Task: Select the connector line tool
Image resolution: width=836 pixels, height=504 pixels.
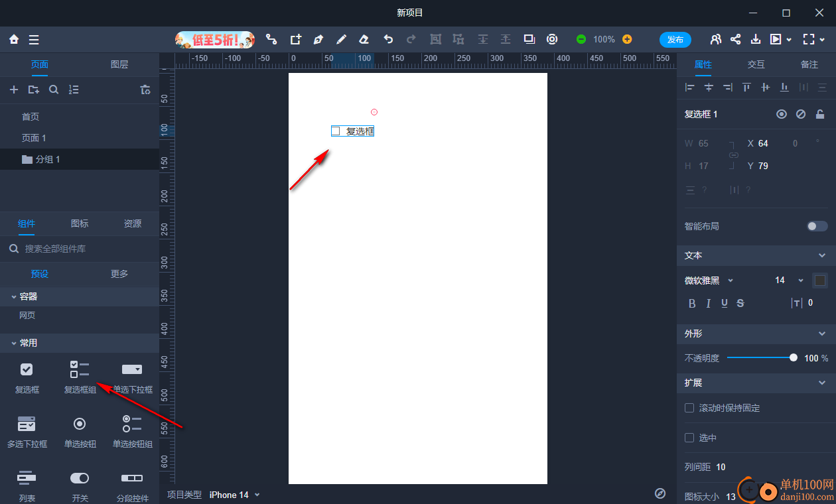Action: (x=271, y=40)
